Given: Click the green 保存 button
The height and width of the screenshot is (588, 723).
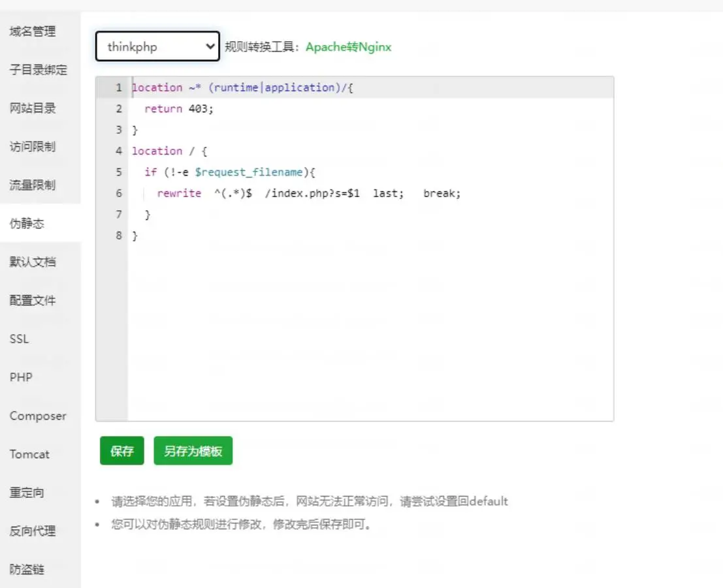Looking at the screenshot, I should click(121, 451).
